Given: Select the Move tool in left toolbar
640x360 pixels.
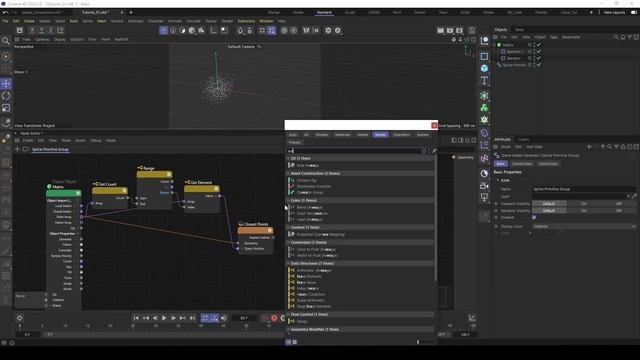Looking at the screenshot, I should click(x=6, y=84).
